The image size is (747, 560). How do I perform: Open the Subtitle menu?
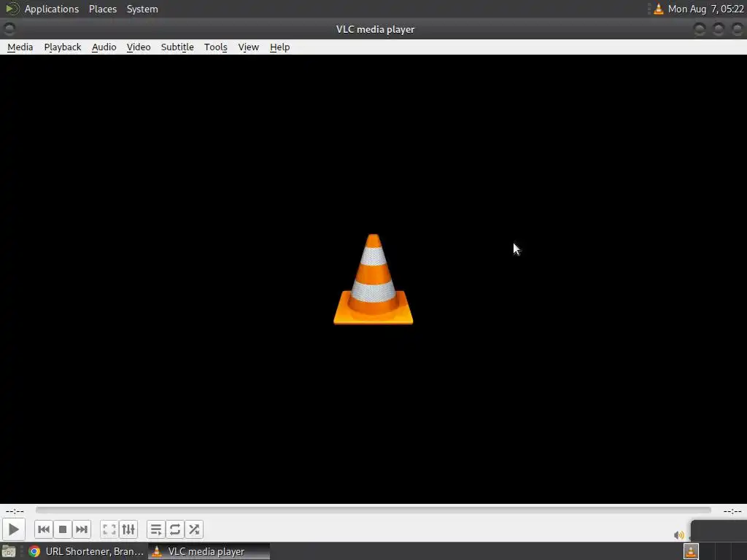(177, 47)
